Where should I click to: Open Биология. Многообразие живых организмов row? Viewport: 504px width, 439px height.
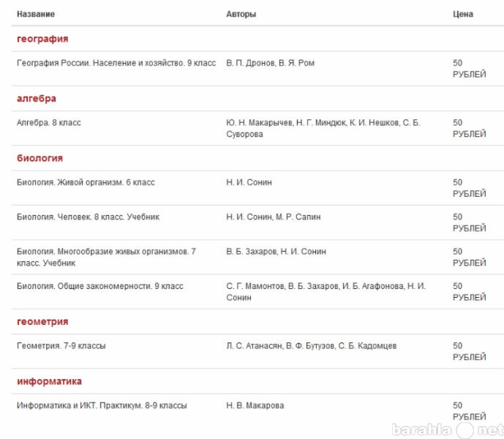pos(257,257)
